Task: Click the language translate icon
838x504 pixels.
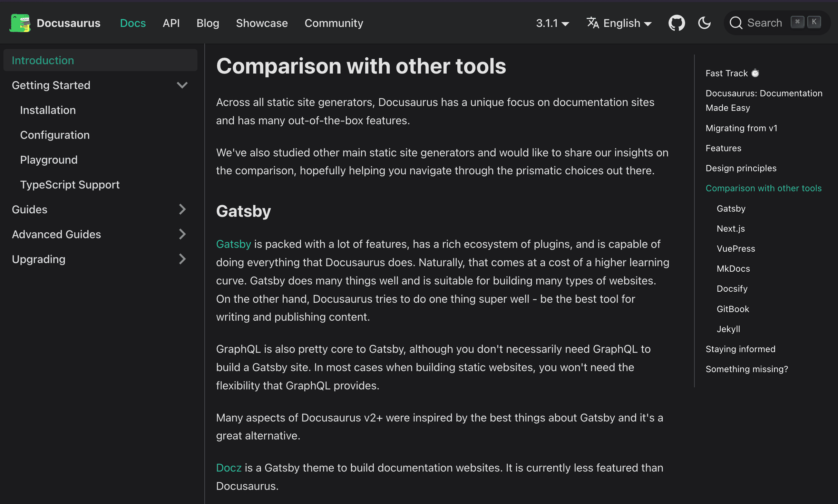Action: point(593,23)
